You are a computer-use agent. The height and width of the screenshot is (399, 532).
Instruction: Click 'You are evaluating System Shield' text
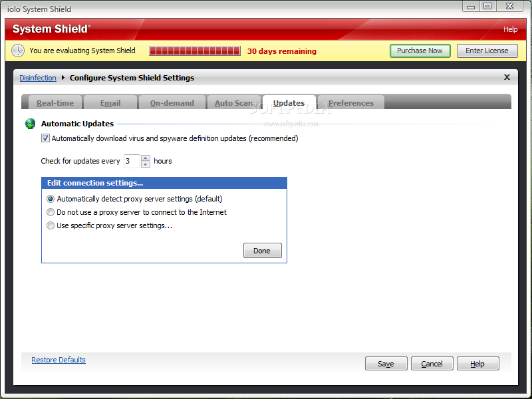tap(82, 51)
